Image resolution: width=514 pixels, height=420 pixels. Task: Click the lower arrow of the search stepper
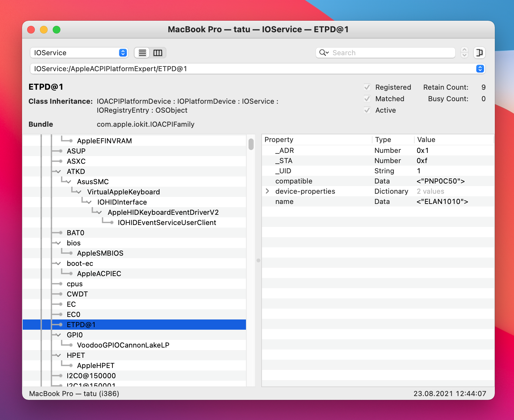[464, 55]
